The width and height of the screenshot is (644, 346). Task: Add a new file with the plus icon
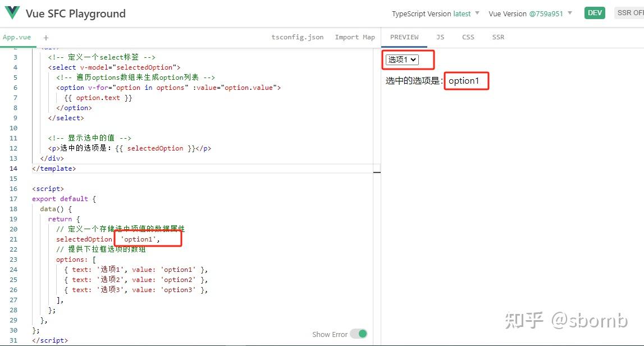pyautogui.click(x=46, y=38)
